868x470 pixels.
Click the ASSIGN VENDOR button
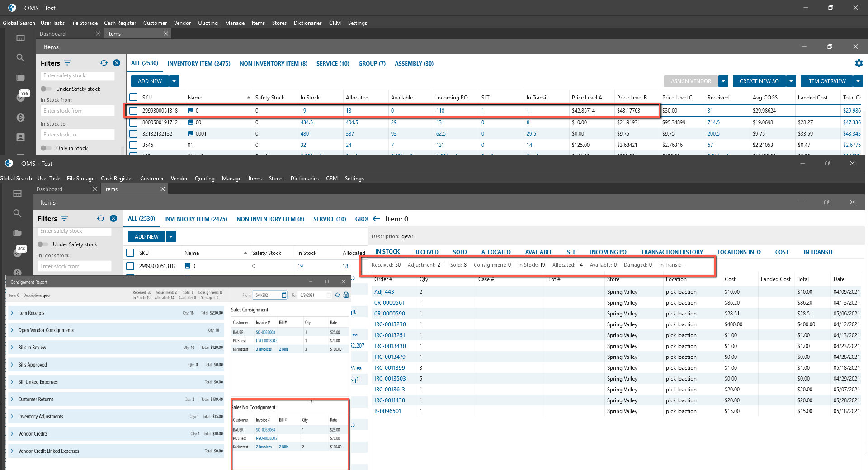coord(691,81)
